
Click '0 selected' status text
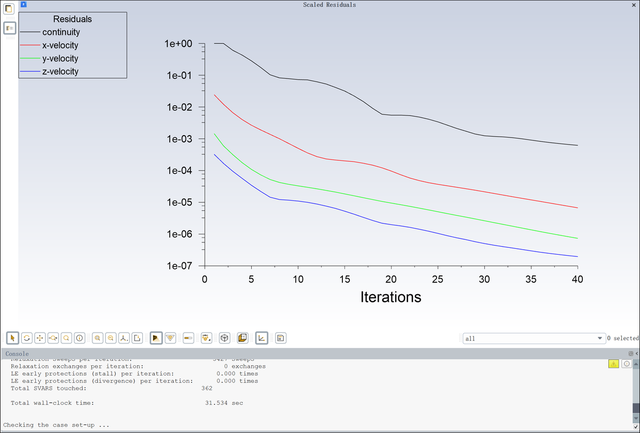pyautogui.click(x=623, y=338)
